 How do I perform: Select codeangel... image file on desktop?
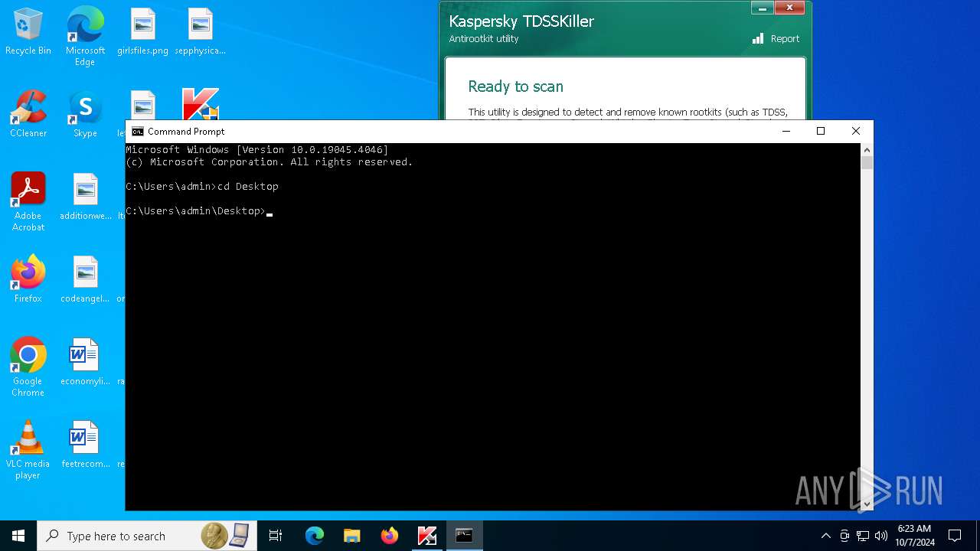click(x=85, y=279)
